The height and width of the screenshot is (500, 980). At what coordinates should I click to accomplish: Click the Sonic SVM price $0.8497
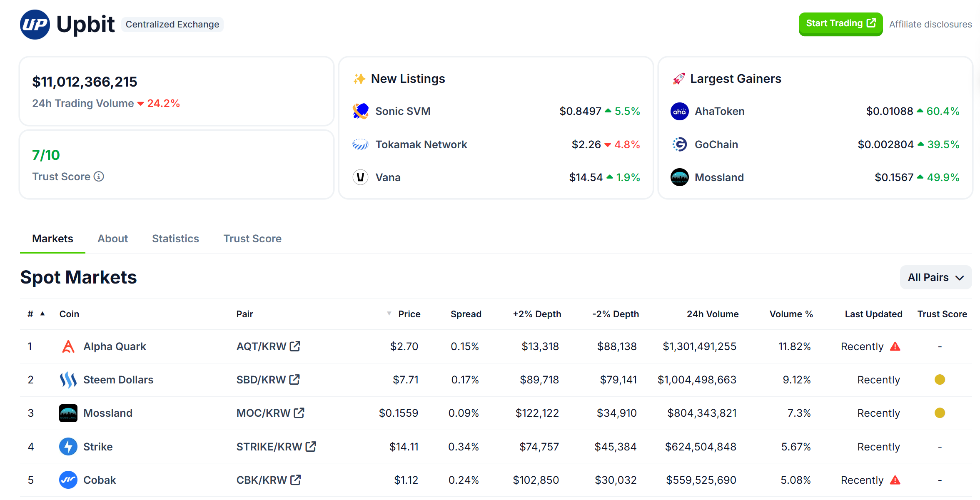(x=580, y=111)
